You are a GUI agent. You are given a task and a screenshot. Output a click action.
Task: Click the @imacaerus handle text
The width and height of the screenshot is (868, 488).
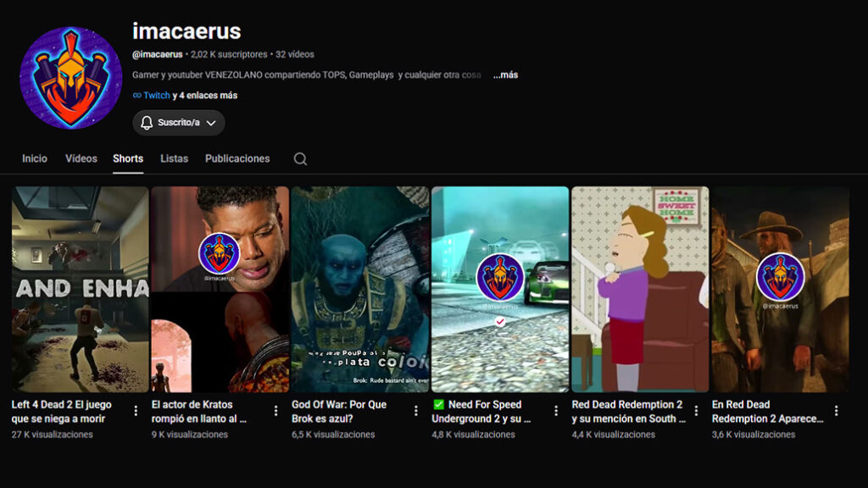[157, 54]
